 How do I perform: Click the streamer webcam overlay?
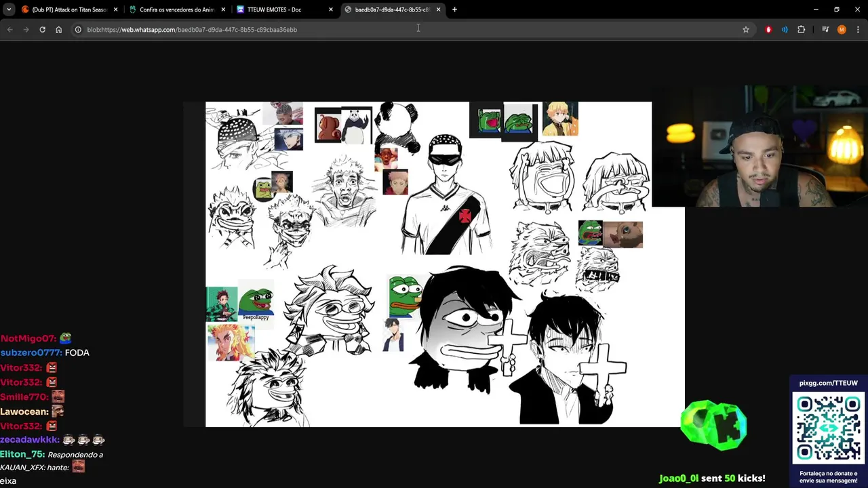pyautogui.click(x=759, y=146)
